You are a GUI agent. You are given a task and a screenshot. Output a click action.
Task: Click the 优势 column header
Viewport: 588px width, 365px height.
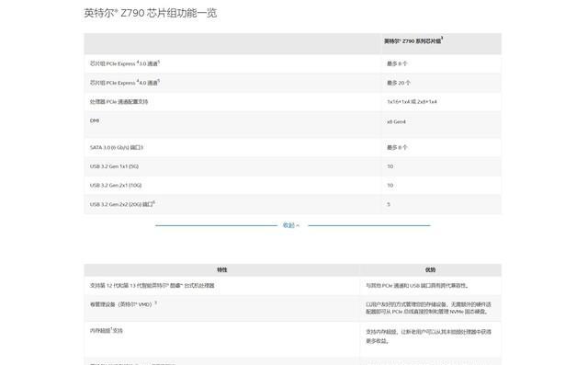[430, 269]
